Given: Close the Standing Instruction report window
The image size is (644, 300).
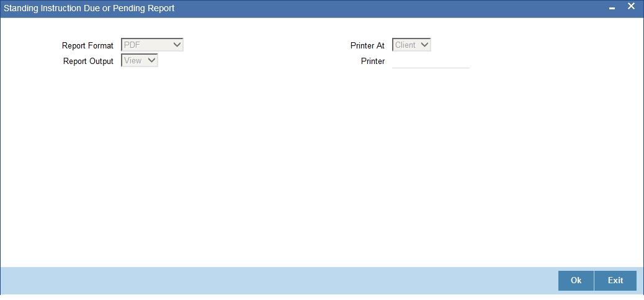Looking at the screenshot, I should 631,6.
